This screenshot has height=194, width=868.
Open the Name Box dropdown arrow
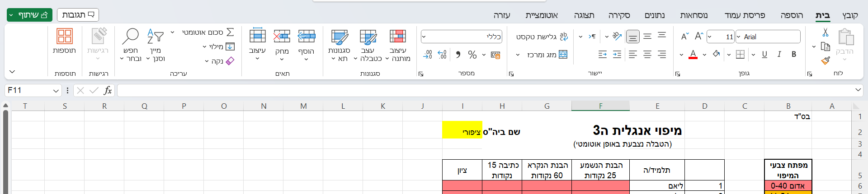[x=56, y=91]
